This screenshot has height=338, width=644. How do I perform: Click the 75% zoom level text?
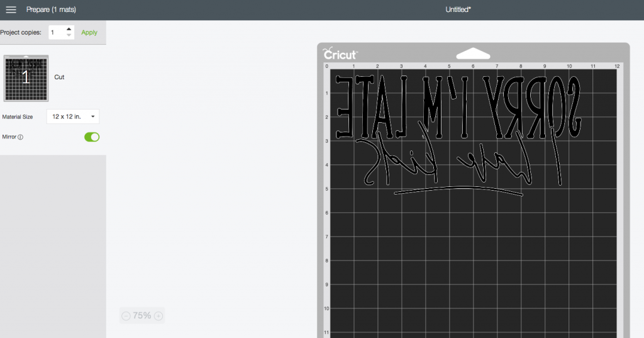(x=142, y=315)
